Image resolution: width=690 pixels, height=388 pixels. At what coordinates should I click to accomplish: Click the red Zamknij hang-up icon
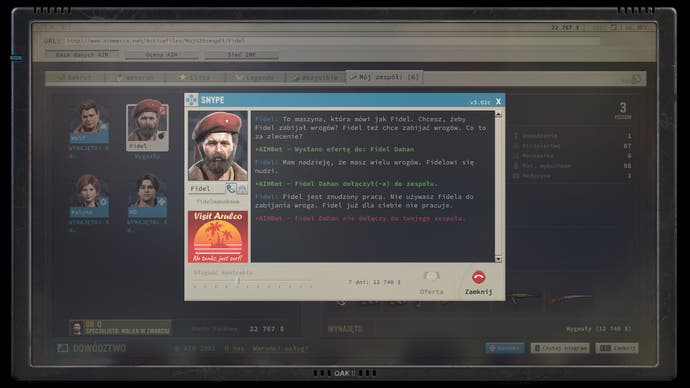click(x=478, y=277)
